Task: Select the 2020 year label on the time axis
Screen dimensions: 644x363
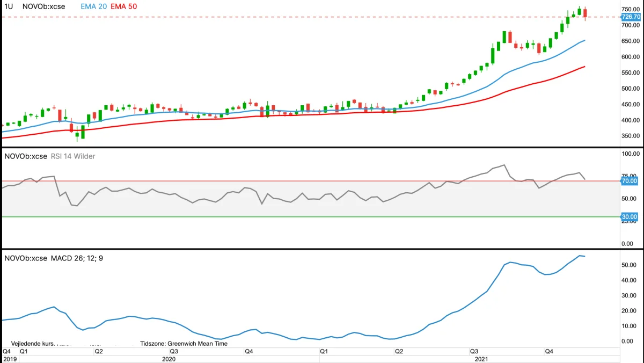Action: (169, 359)
